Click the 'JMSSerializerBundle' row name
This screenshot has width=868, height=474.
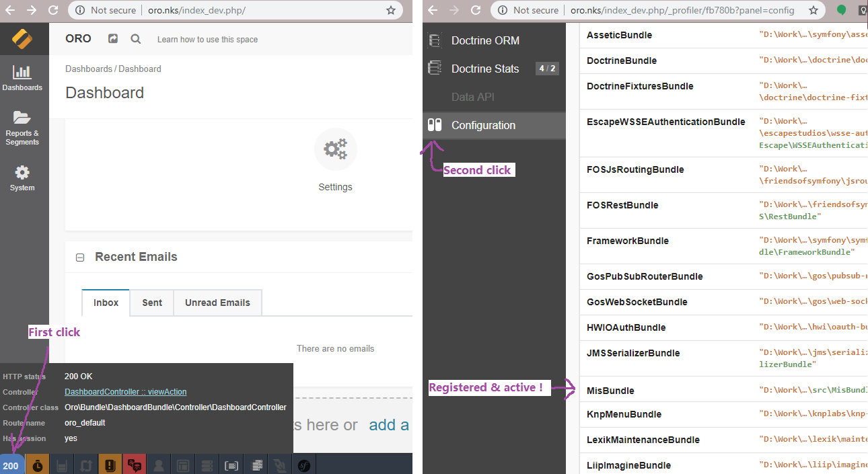(633, 353)
